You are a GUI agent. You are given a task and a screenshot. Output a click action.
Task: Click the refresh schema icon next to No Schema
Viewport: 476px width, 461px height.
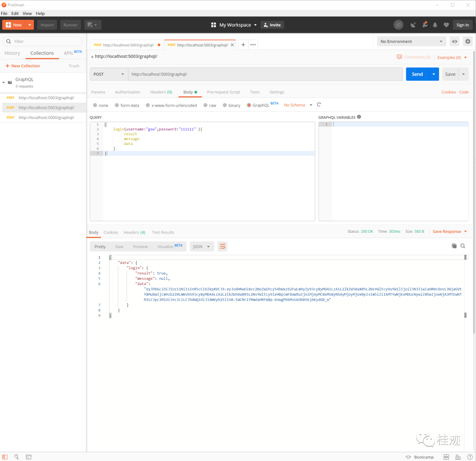point(319,105)
